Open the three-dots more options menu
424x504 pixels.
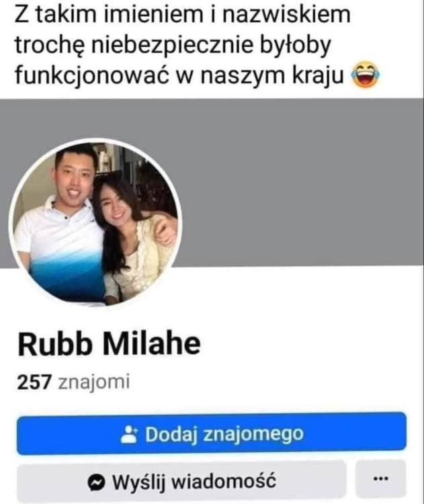(381, 479)
